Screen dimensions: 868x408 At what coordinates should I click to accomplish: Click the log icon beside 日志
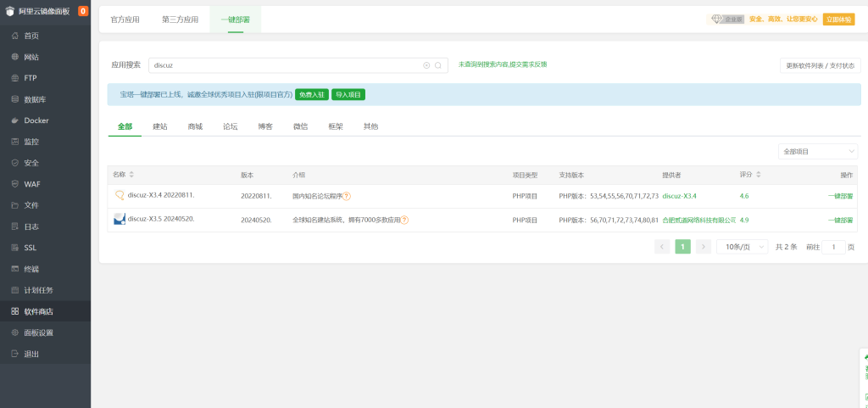click(15, 226)
